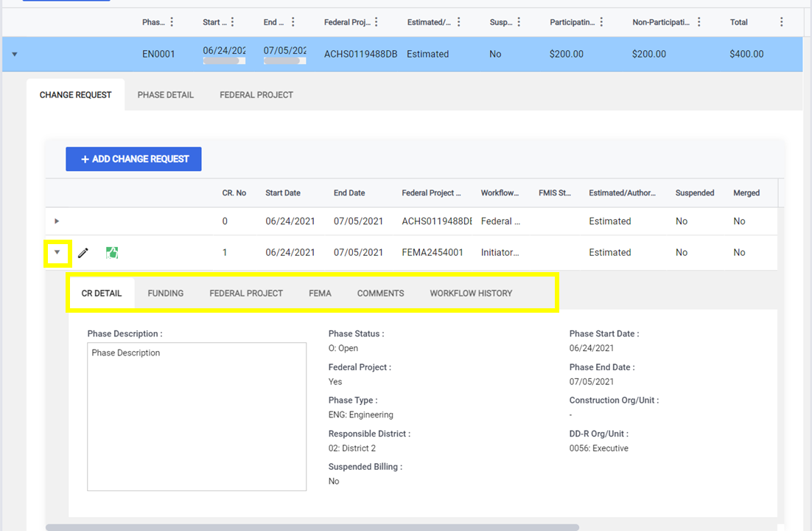
Task: Click the 0056: Executive value
Action: (598, 448)
